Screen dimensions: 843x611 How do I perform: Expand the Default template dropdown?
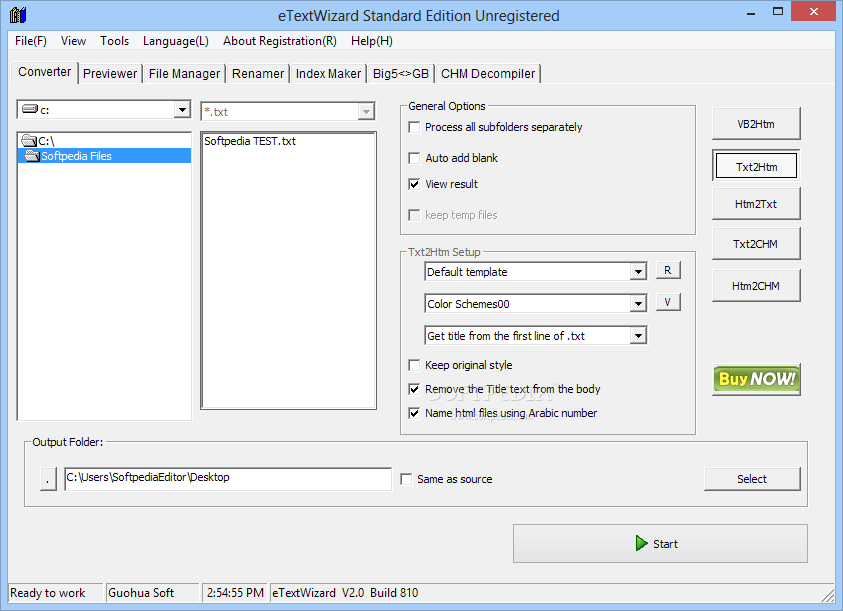tap(638, 272)
